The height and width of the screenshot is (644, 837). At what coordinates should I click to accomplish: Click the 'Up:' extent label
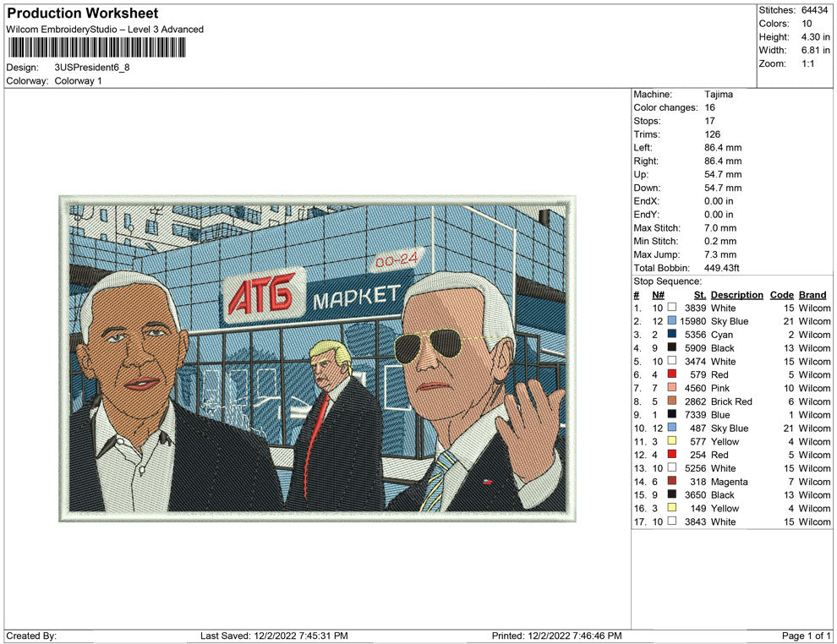(x=641, y=174)
